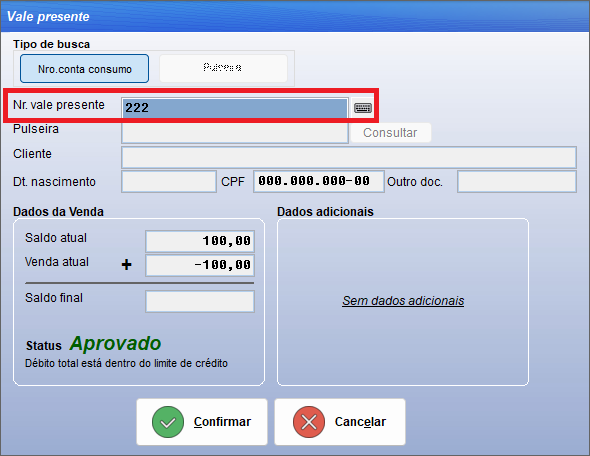Viewport: 590px width, 456px height.
Task: Click the Aprovado status text
Action: point(116,344)
